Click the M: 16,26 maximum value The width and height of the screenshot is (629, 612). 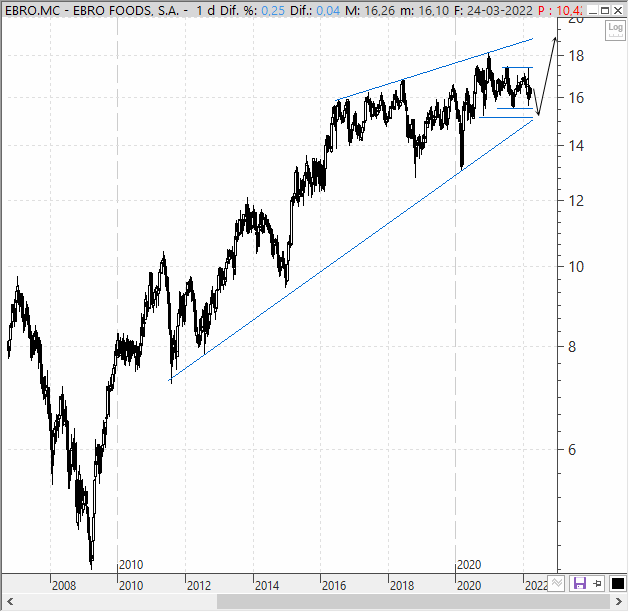[x=370, y=11]
